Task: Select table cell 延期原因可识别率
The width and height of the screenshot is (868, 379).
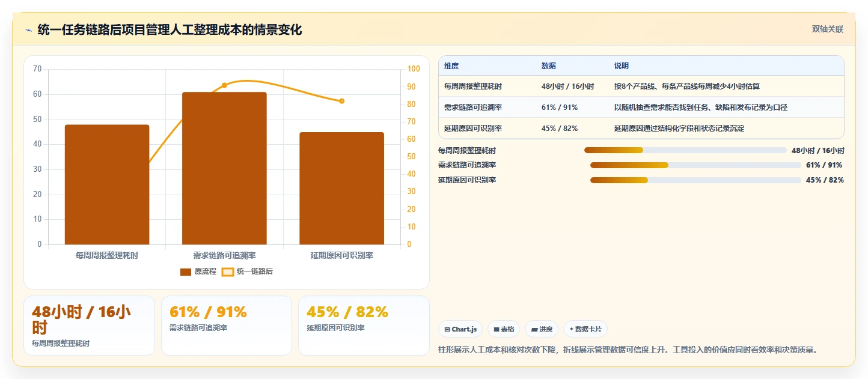Action: click(x=473, y=129)
